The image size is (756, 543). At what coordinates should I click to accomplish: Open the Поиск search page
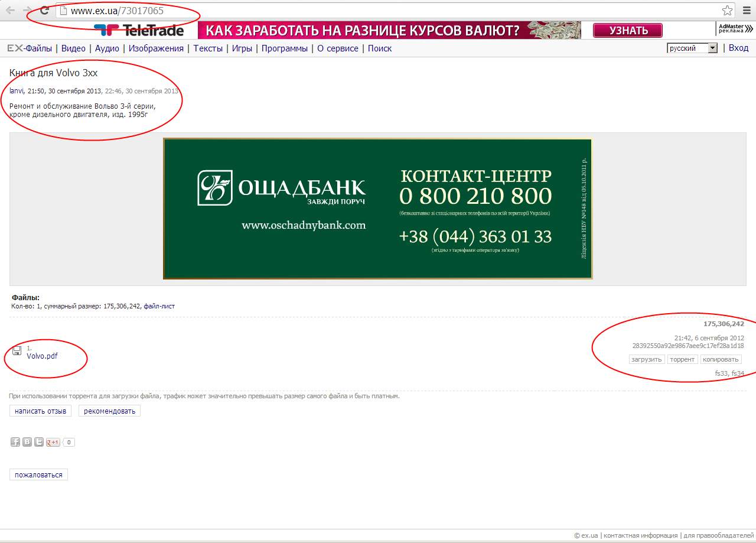380,48
